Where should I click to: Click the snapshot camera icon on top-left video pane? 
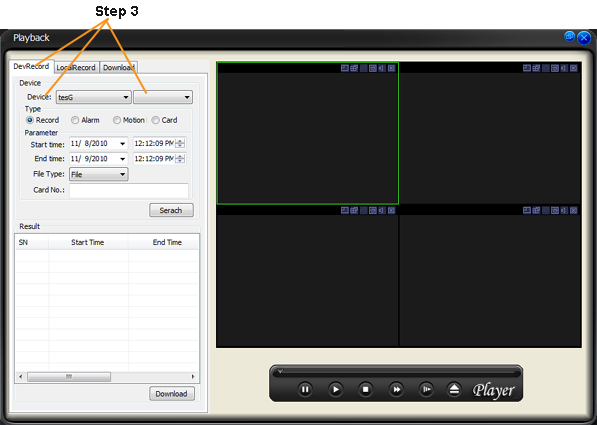click(373, 68)
